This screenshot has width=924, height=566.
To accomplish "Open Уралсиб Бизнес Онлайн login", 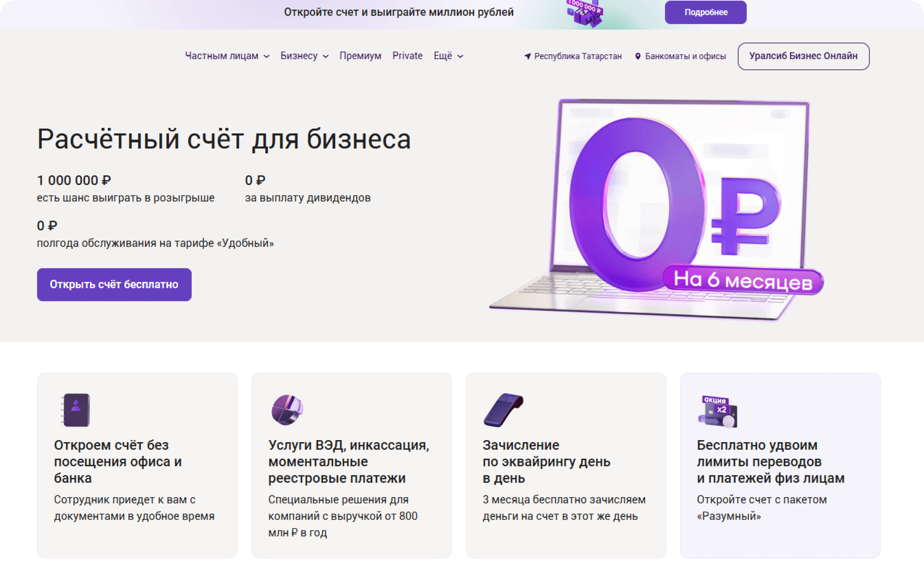I will [803, 56].
